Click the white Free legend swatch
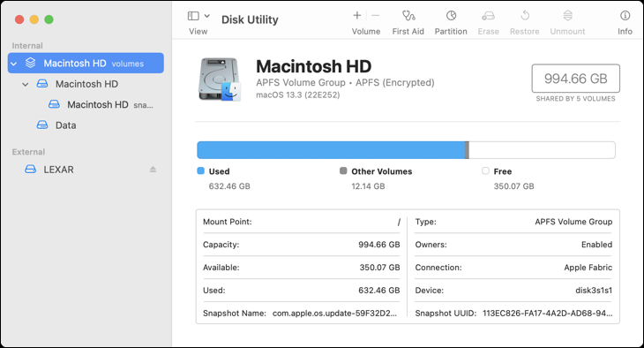 point(485,170)
